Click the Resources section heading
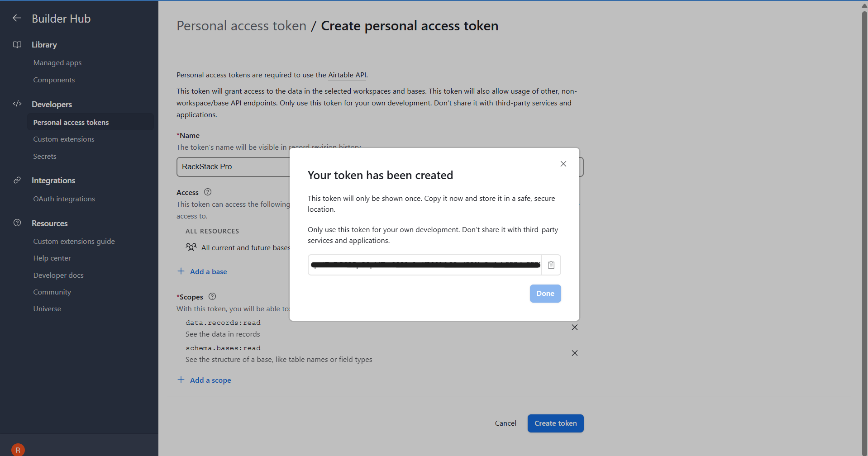This screenshot has height=456, width=868. coord(49,223)
